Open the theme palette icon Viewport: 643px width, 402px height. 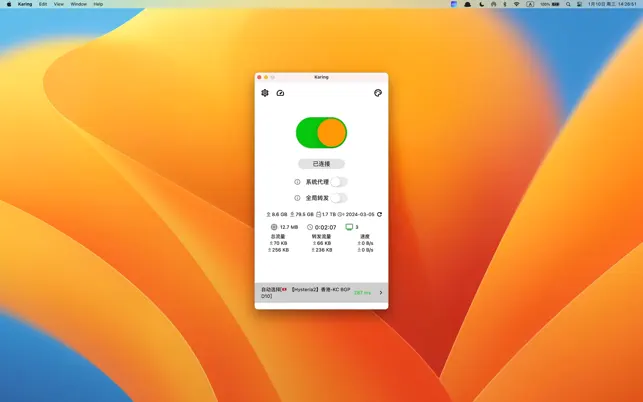(378, 93)
